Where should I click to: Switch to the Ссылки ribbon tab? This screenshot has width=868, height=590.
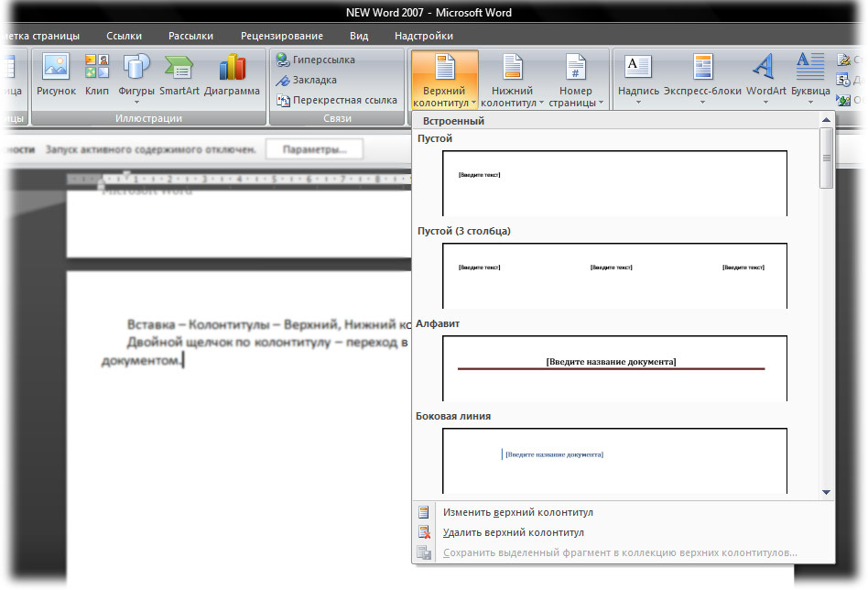coord(124,36)
